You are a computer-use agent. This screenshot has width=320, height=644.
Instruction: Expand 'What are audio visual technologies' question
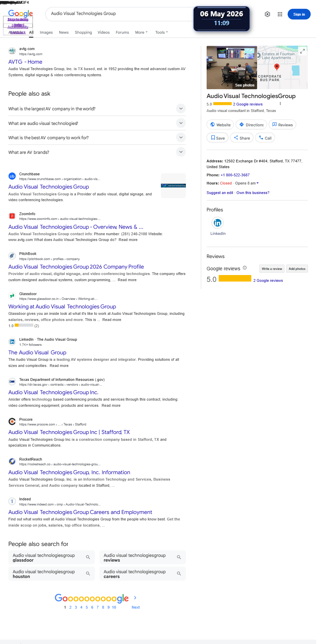click(181, 123)
